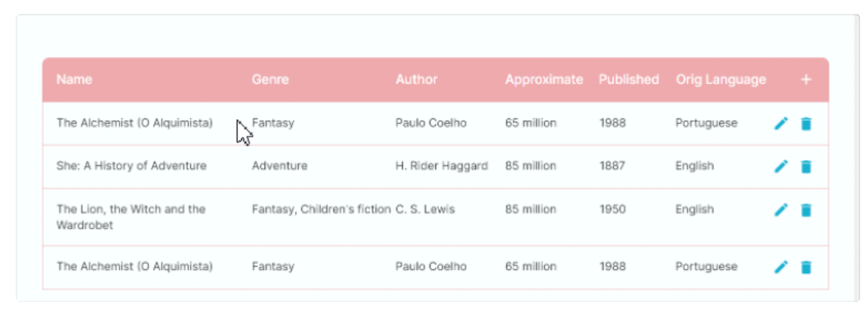Edit the bottom The Alchemist row

click(781, 267)
